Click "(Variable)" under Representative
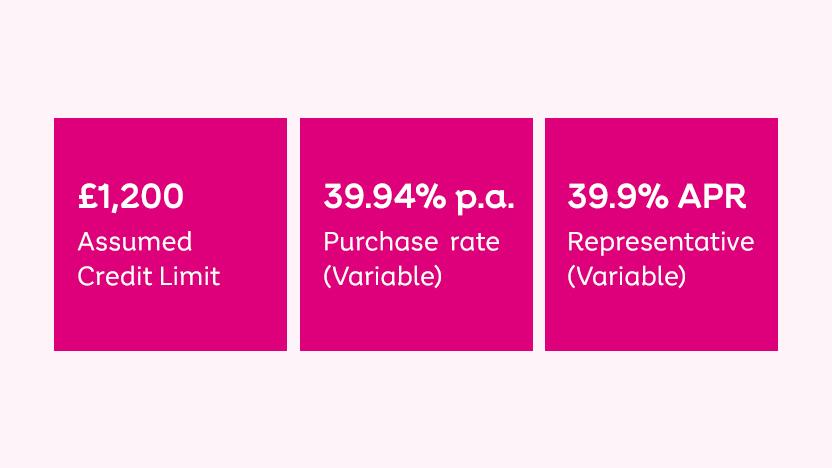The width and height of the screenshot is (832, 468). click(627, 276)
